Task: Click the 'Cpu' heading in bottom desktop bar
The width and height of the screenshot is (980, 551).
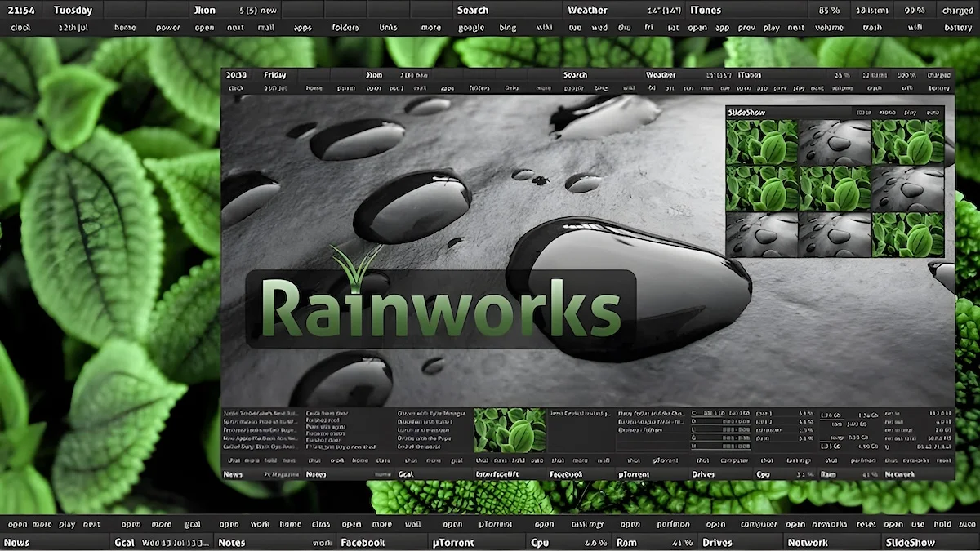Action: tap(540, 542)
